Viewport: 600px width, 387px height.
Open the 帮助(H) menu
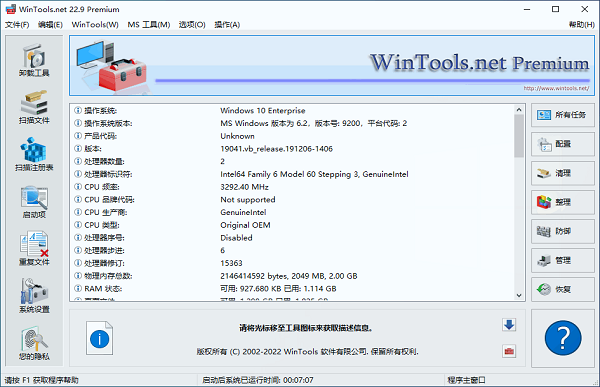(x=581, y=24)
